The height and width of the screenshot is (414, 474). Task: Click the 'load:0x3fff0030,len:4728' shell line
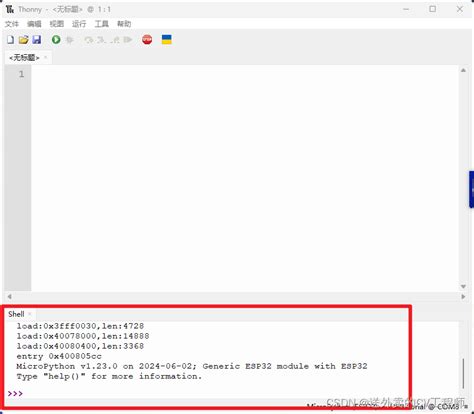(80, 326)
